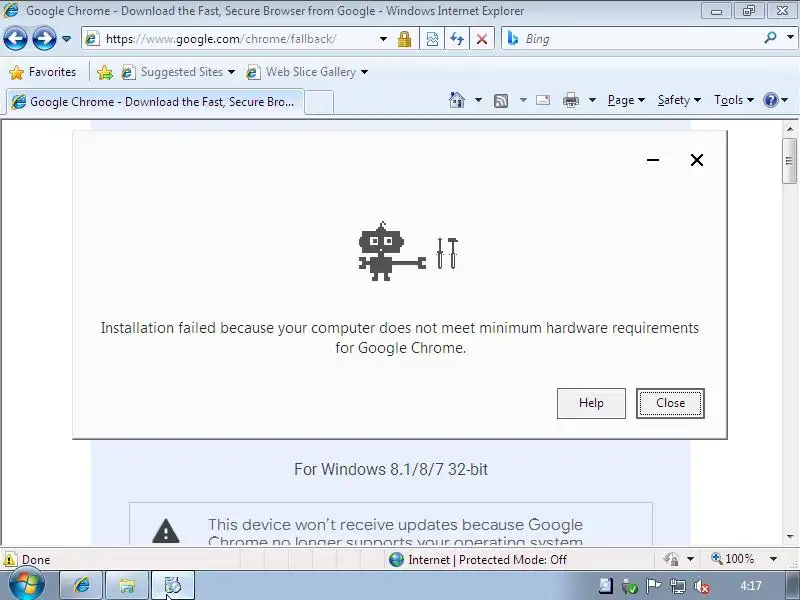Click the 100% zoom level button
The image size is (800, 600).
(733, 559)
